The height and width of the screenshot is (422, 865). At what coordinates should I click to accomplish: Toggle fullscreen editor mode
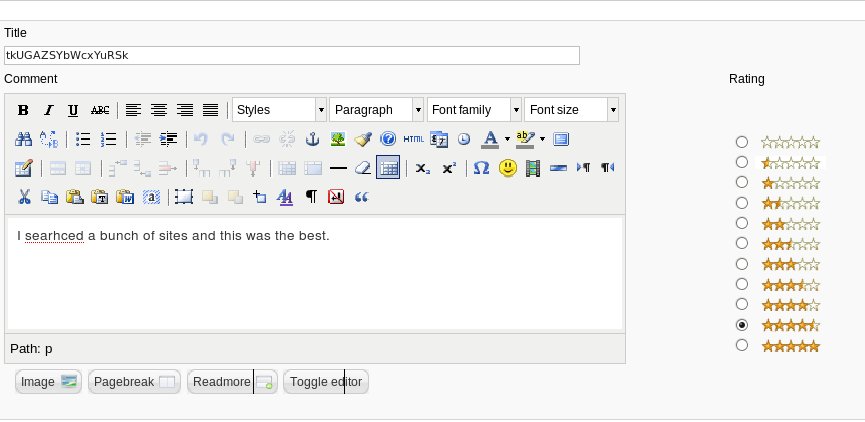click(x=560, y=139)
